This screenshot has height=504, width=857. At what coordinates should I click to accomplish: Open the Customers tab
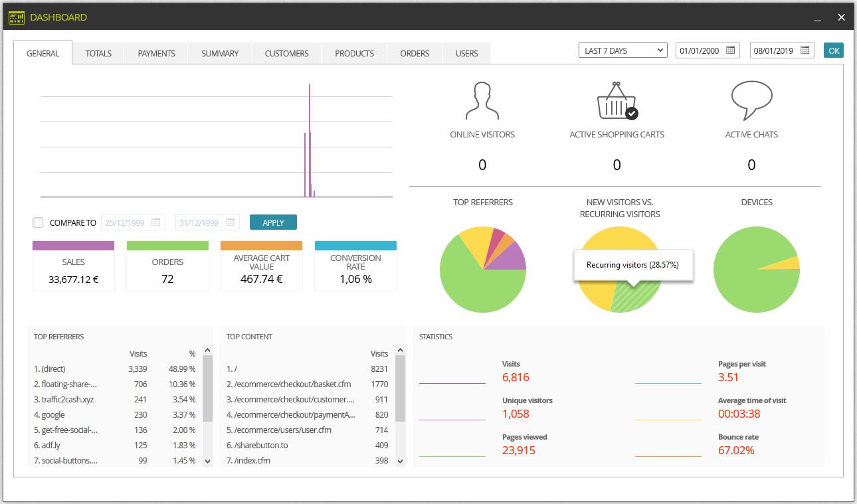coord(286,53)
